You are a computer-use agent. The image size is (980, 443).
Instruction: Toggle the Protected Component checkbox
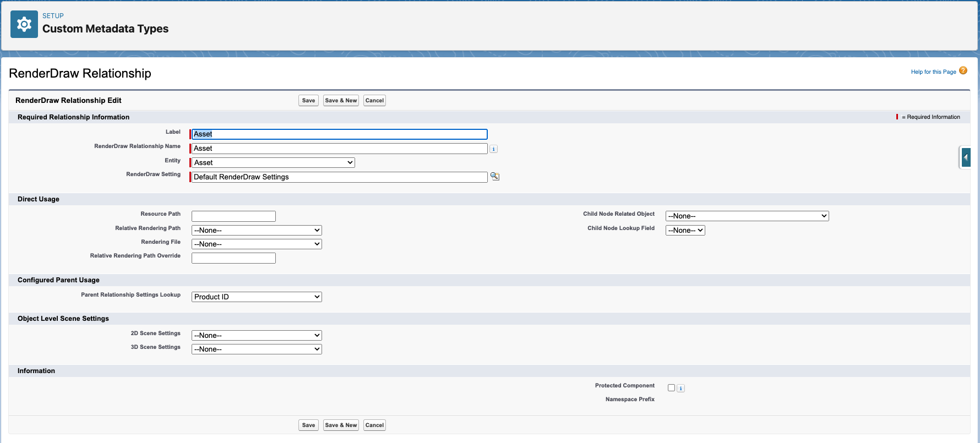point(671,388)
